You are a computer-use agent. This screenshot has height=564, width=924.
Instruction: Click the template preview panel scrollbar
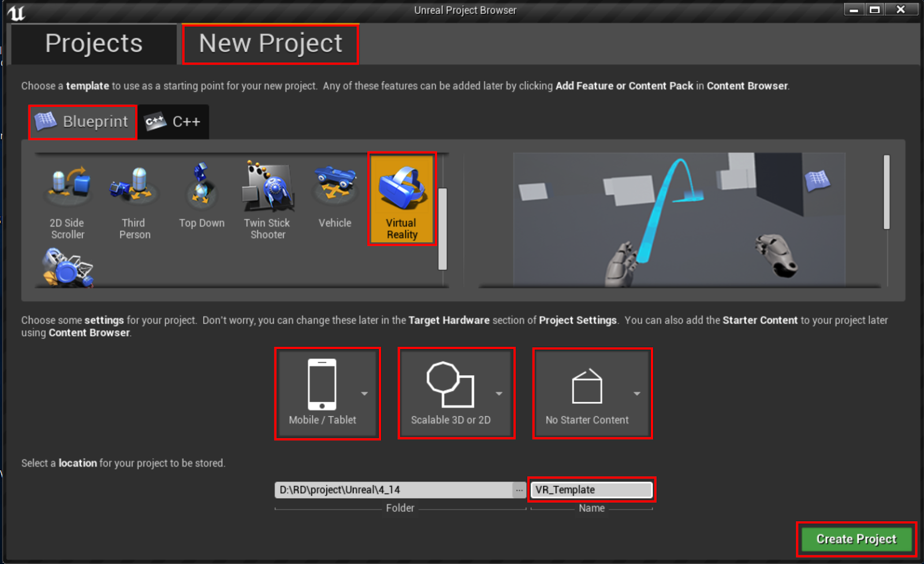coord(886,192)
